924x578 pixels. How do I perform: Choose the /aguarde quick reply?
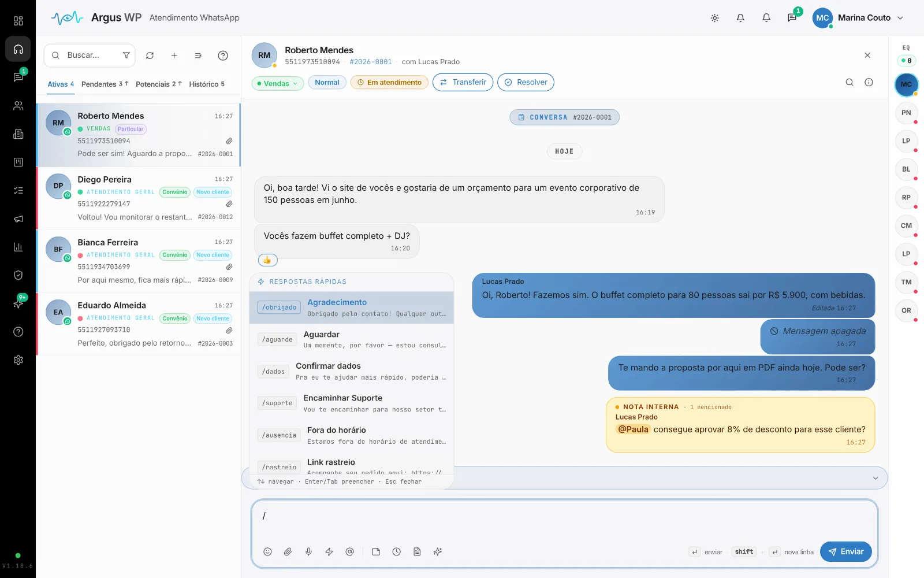[x=352, y=339]
